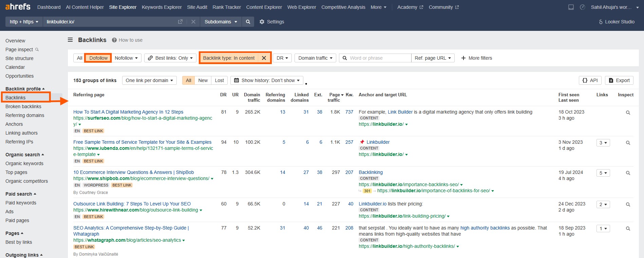This screenshot has height=258, width=644.
Task: Open Anchors in sidebar
Action: tap(14, 124)
